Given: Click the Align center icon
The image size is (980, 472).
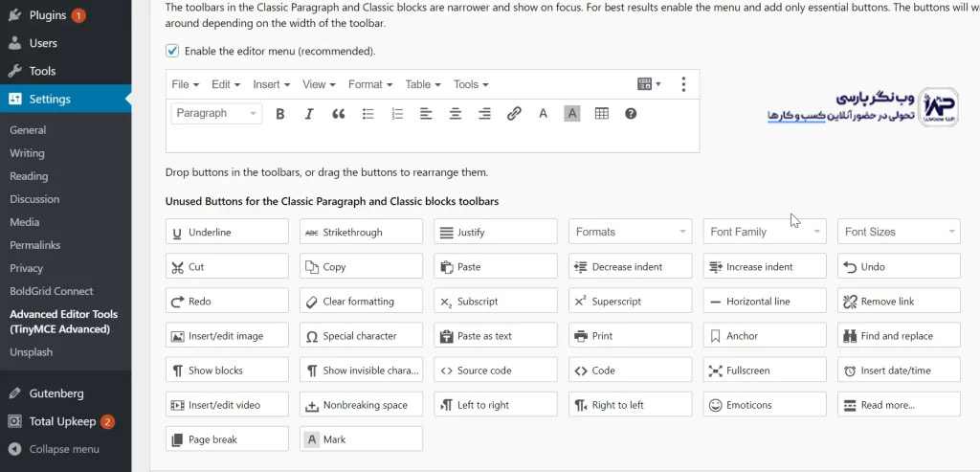Looking at the screenshot, I should point(456,114).
